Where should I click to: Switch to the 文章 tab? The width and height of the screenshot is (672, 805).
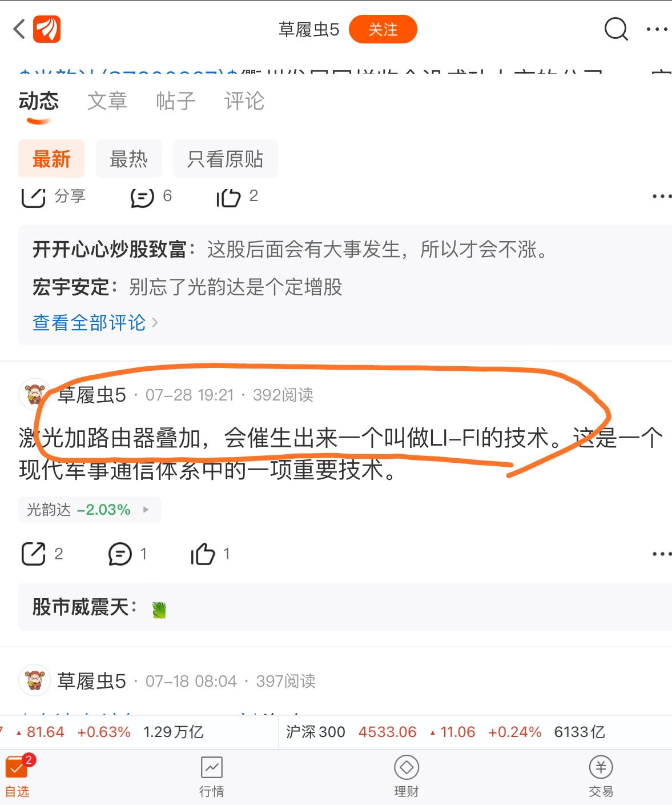(x=107, y=101)
